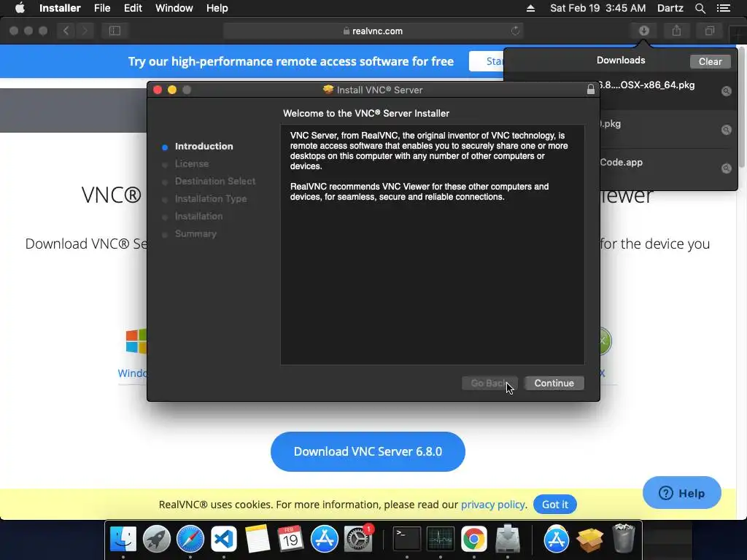The width and height of the screenshot is (747, 560).
Task: Accept cookies with Got it
Action: tap(555, 505)
